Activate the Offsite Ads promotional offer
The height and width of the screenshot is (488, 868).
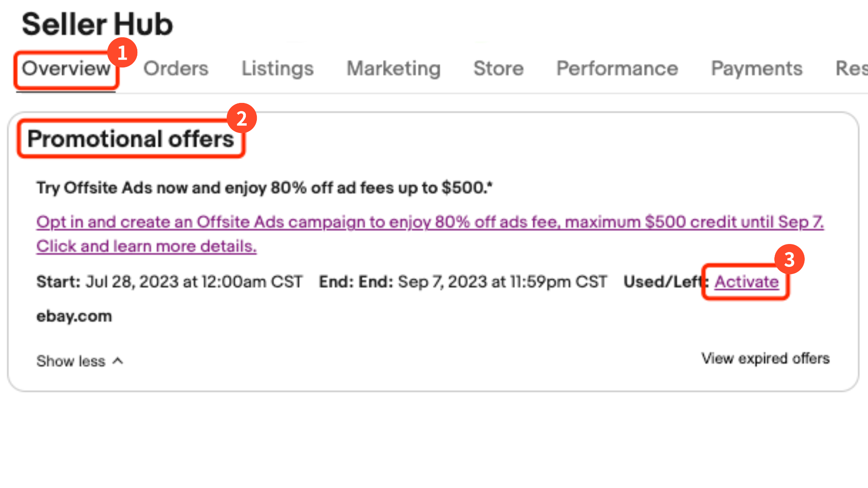[x=746, y=282]
